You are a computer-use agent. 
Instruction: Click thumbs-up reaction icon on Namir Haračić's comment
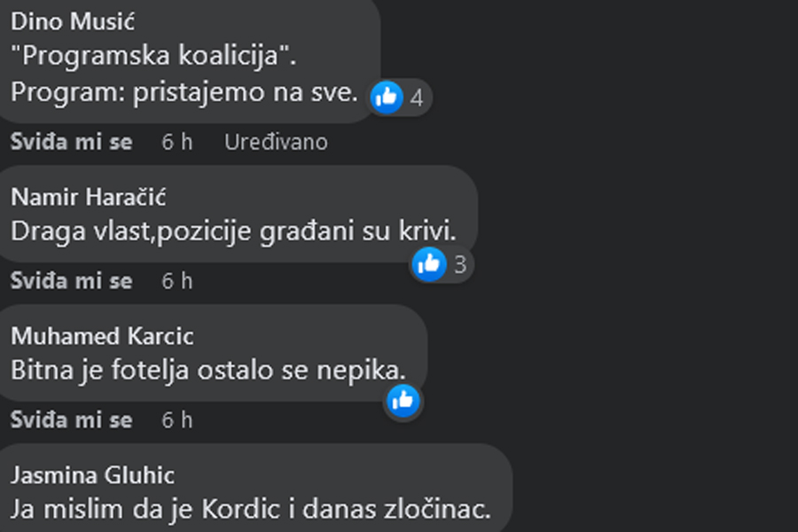coord(429,264)
